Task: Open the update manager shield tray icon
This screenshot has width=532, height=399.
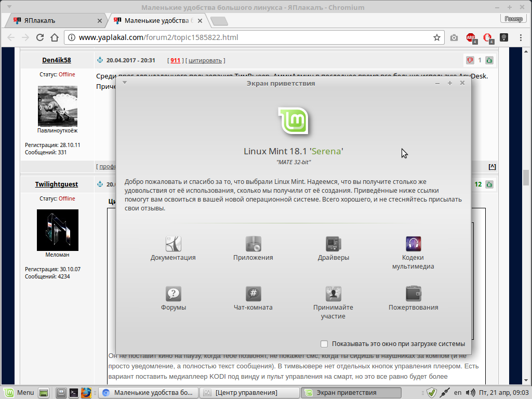Action: point(431,393)
